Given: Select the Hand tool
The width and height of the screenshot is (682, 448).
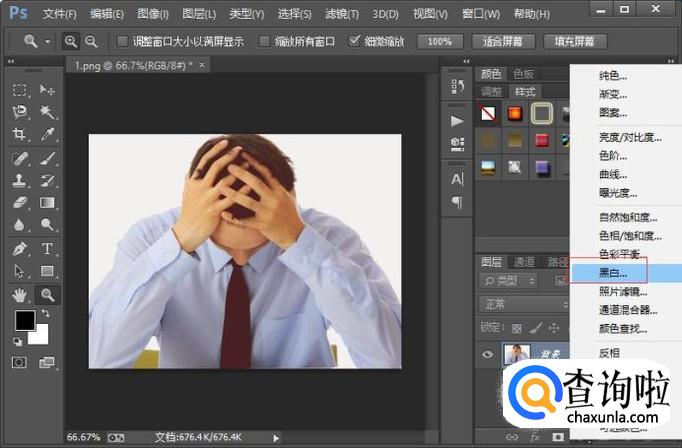Looking at the screenshot, I should pos(19,295).
